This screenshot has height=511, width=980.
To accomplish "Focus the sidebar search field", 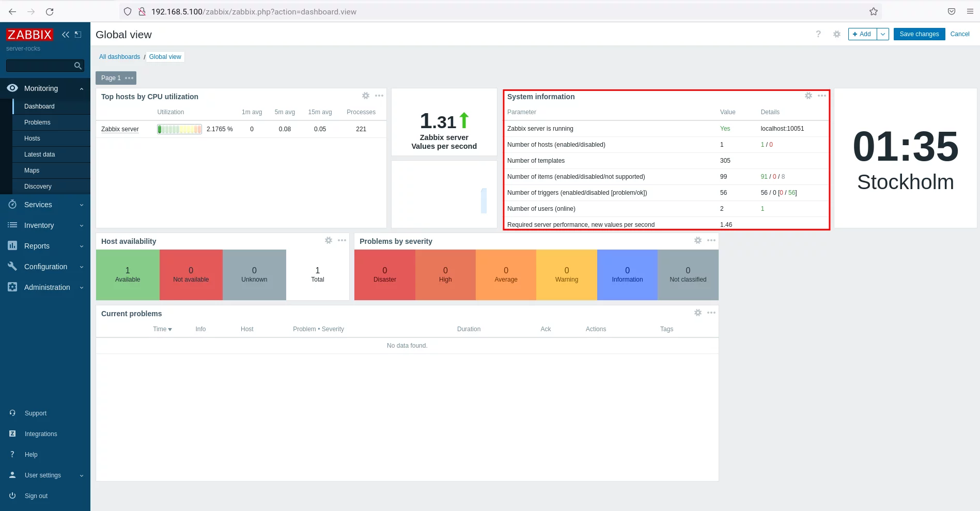I will point(40,66).
